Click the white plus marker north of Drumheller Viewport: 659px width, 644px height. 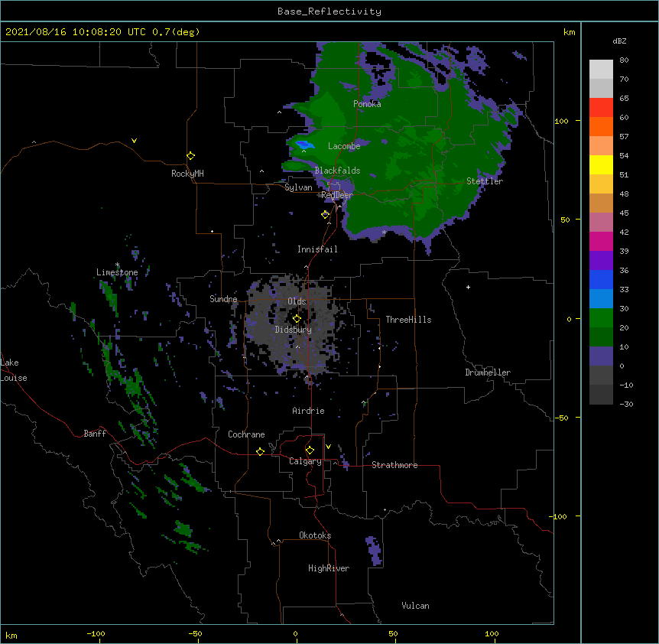[x=468, y=287]
